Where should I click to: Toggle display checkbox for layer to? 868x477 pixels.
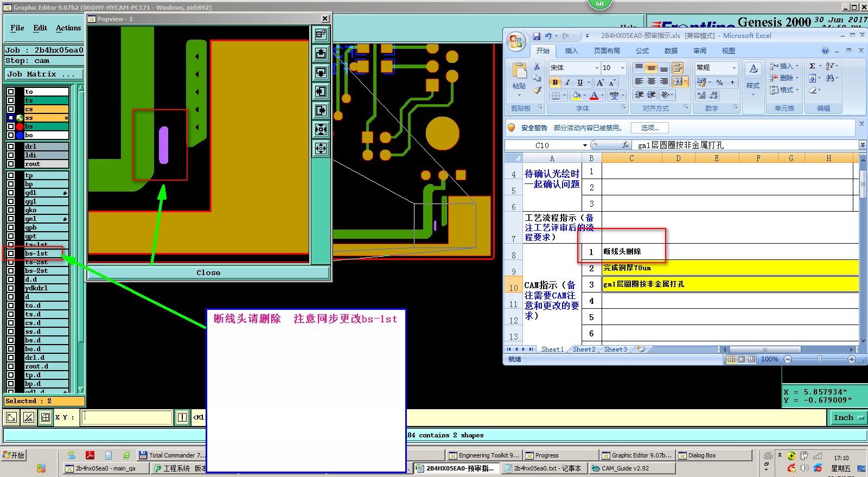11,92
